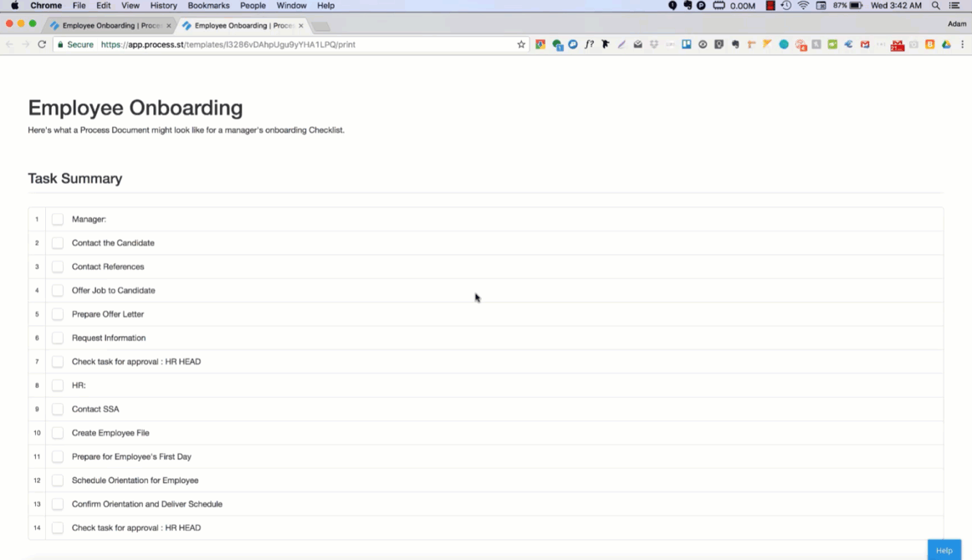Go forward using the browser forward arrow
The height and width of the screenshot is (560, 972).
pyautogui.click(x=25, y=44)
